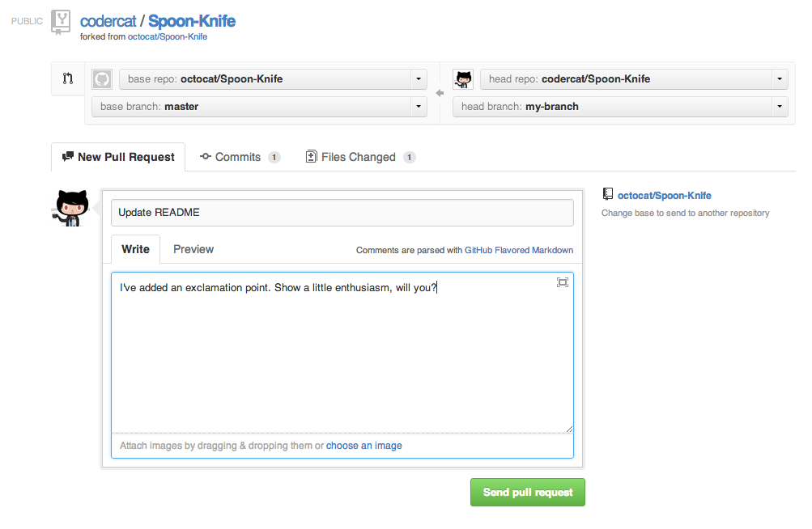Click the codercat avatar next to head repo

[x=463, y=78]
